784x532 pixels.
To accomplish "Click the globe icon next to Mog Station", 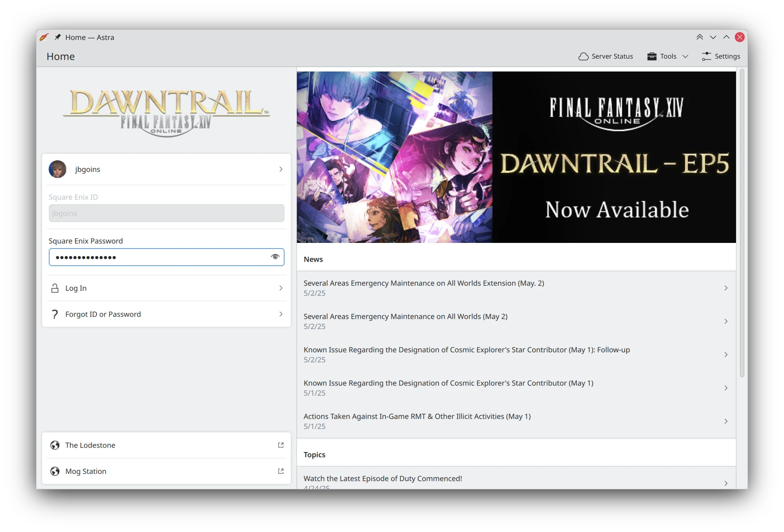I will [55, 472].
